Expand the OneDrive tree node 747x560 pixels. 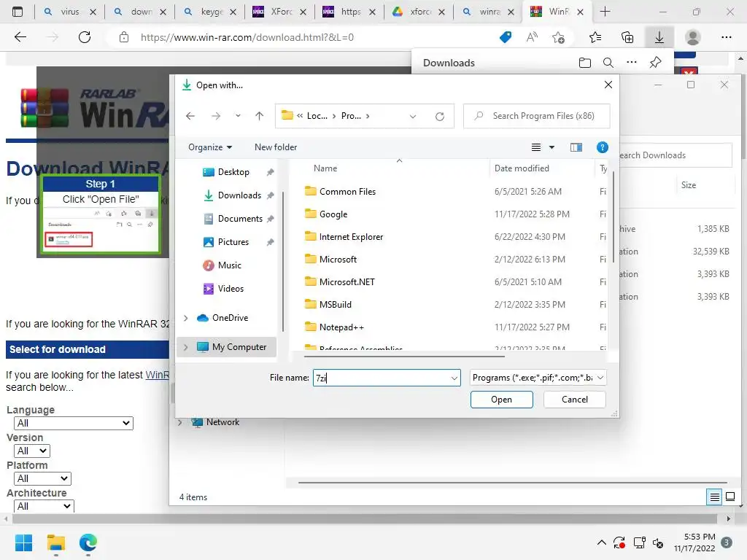pyautogui.click(x=186, y=318)
